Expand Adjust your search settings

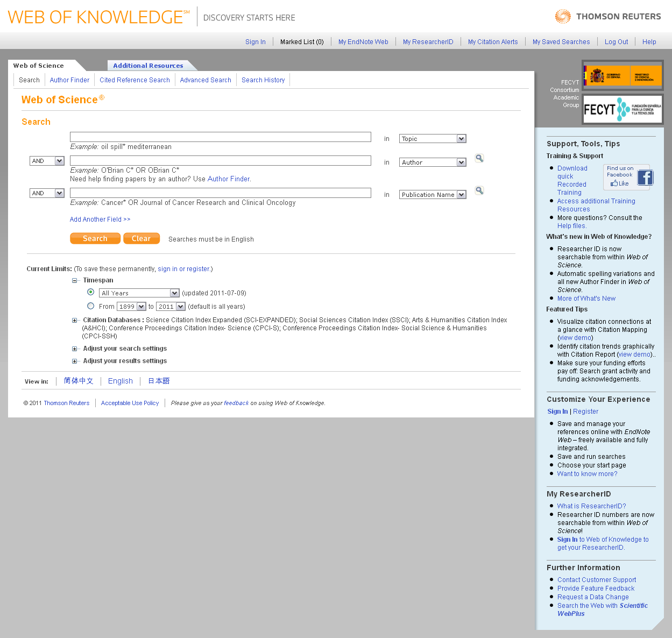[x=75, y=349]
